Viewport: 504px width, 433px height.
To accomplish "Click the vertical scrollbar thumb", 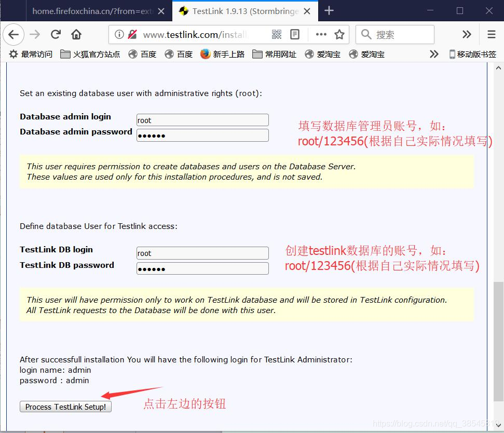I will [x=498, y=342].
